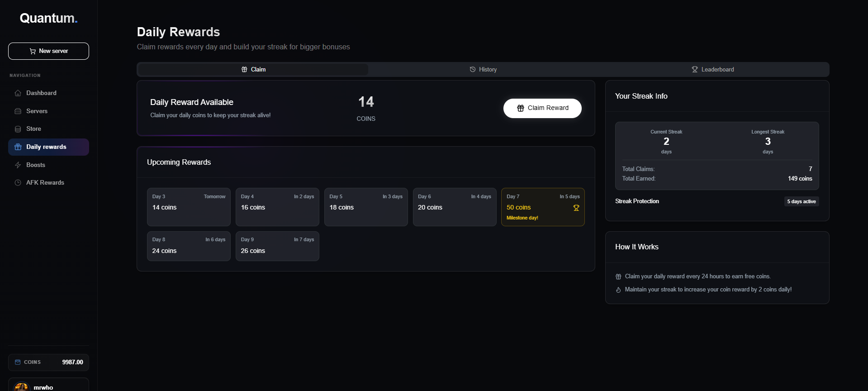
Task: Click the Daily rewards gift icon
Action: [x=18, y=147]
